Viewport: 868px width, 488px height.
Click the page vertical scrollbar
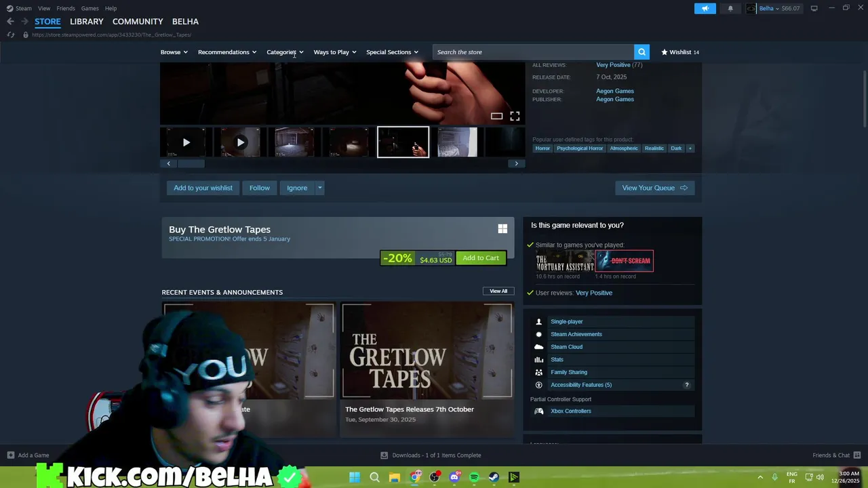tap(864, 98)
